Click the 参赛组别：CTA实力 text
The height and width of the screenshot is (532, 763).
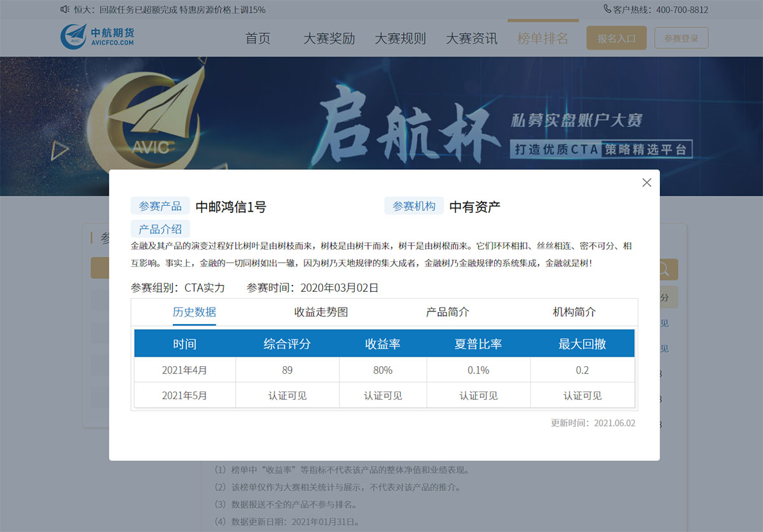pos(178,287)
